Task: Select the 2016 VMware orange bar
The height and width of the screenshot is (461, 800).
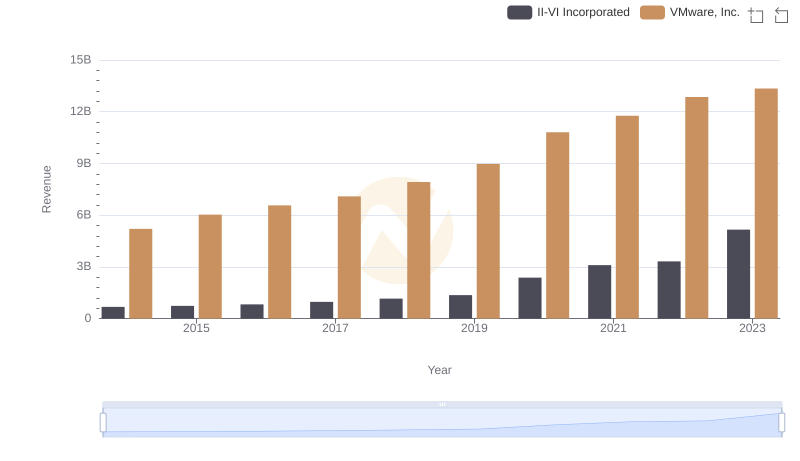Action: pos(280,262)
